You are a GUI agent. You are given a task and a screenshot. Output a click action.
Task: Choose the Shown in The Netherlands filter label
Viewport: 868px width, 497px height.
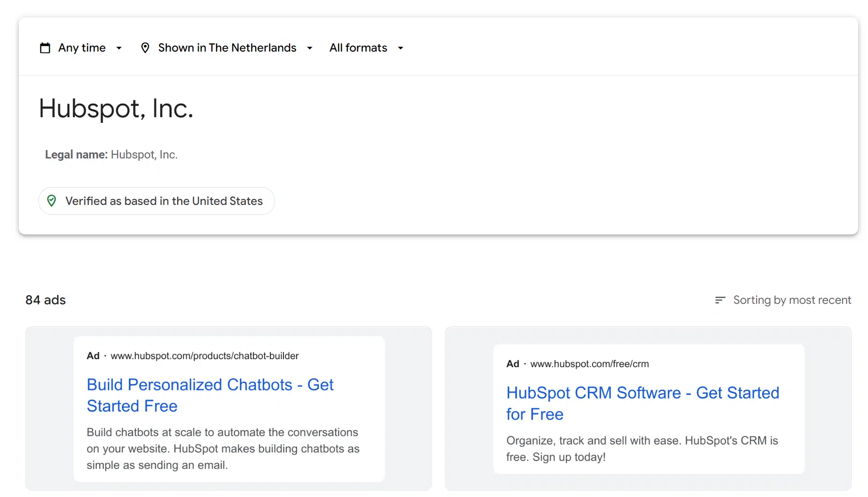(x=227, y=48)
